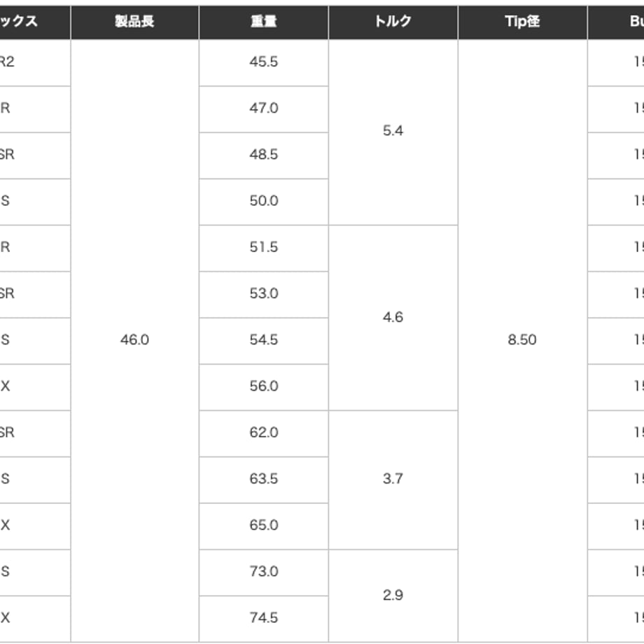Click the 46.0 product length cell
The image size is (644, 644).
(x=134, y=340)
